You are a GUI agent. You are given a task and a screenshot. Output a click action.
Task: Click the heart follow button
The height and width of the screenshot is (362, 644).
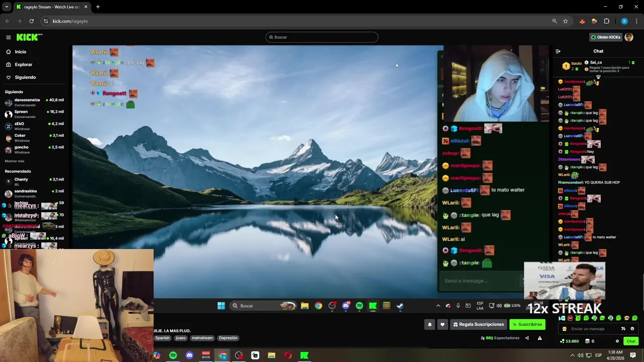pyautogui.click(x=442, y=325)
